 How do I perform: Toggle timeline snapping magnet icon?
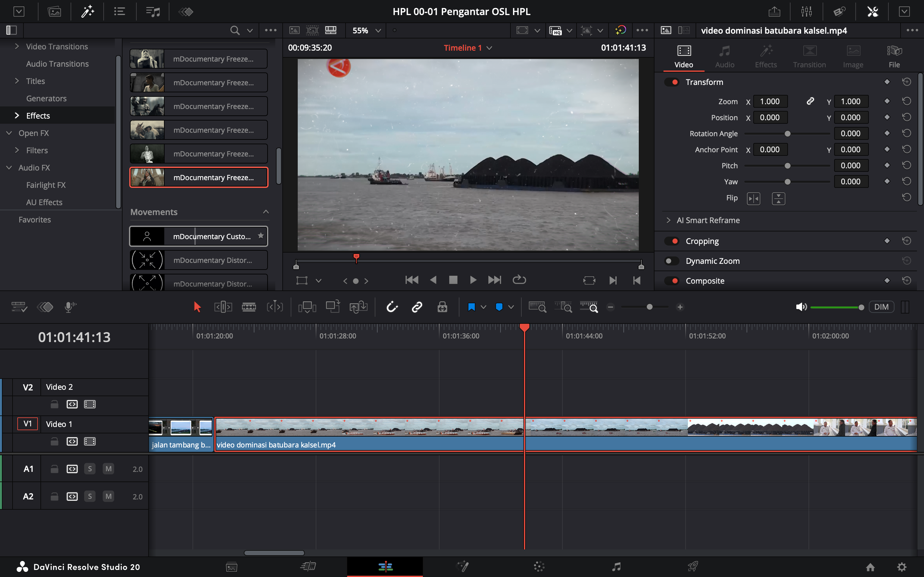pyautogui.click(x=392, y=307)
